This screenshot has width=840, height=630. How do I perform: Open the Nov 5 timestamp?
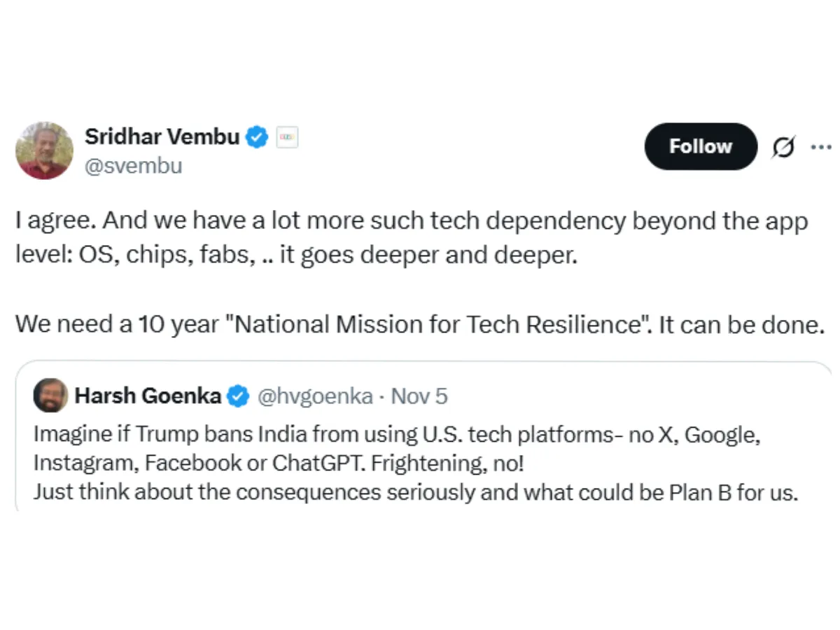point(419,397)
